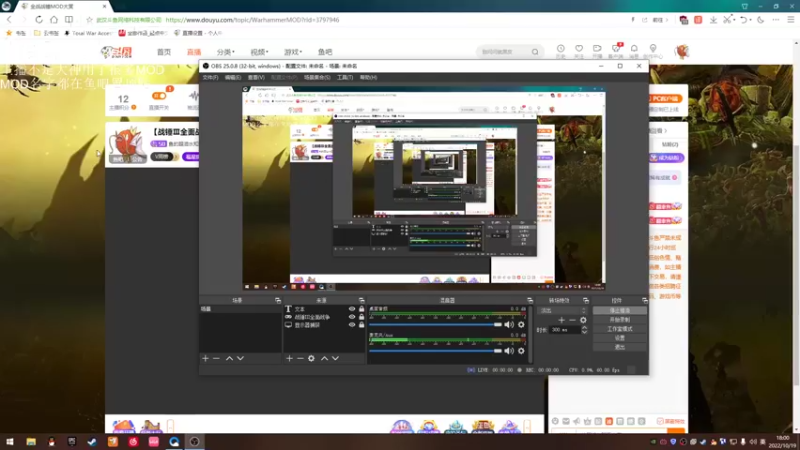Screen dimensions: 800x450
Task: Click the start recording button in controls
Action: point(619,319)
